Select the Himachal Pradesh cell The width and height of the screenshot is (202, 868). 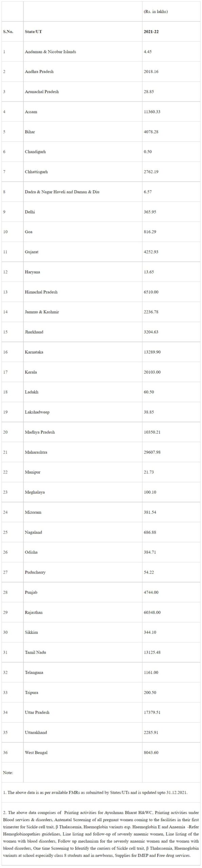point(41,292)
